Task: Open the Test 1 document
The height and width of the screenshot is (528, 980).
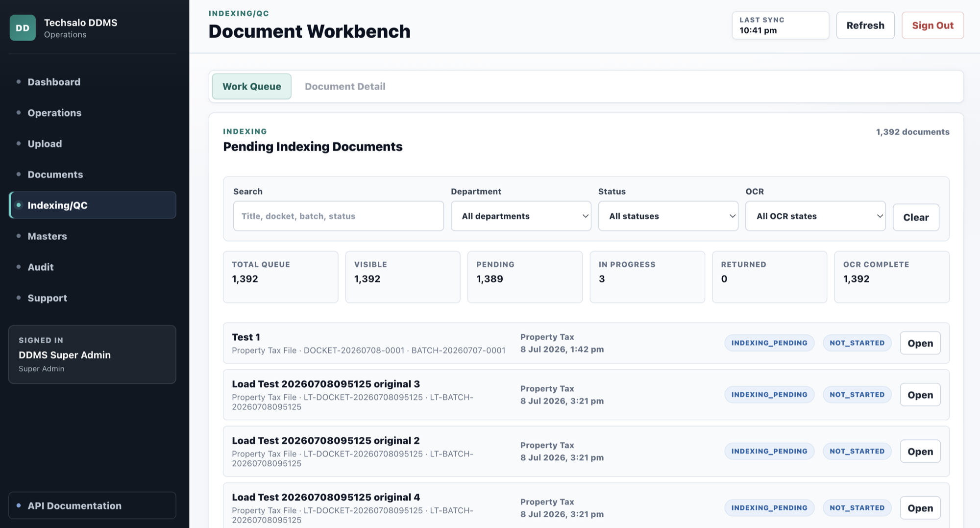Action: click(x=920, y=343)
